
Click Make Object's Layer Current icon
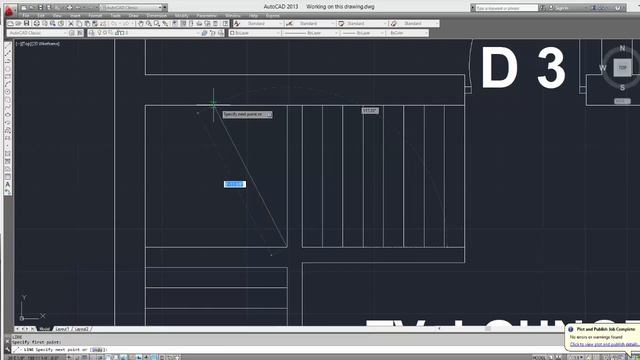(x=204, y=33)
